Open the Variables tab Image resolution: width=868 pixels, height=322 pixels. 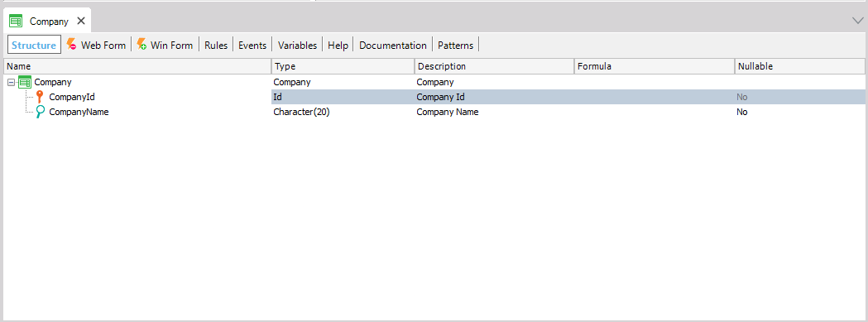coord(297,46)
